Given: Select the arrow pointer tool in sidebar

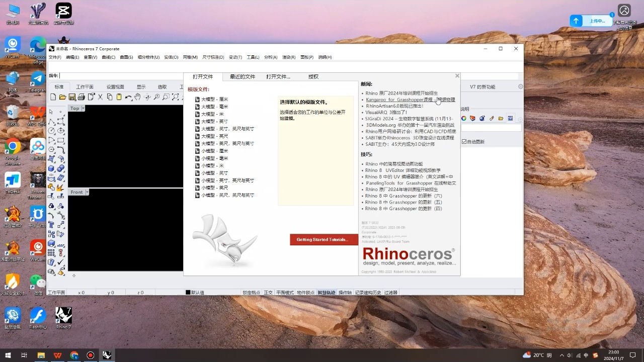Looking at the screenshot, I should [51, 112].
